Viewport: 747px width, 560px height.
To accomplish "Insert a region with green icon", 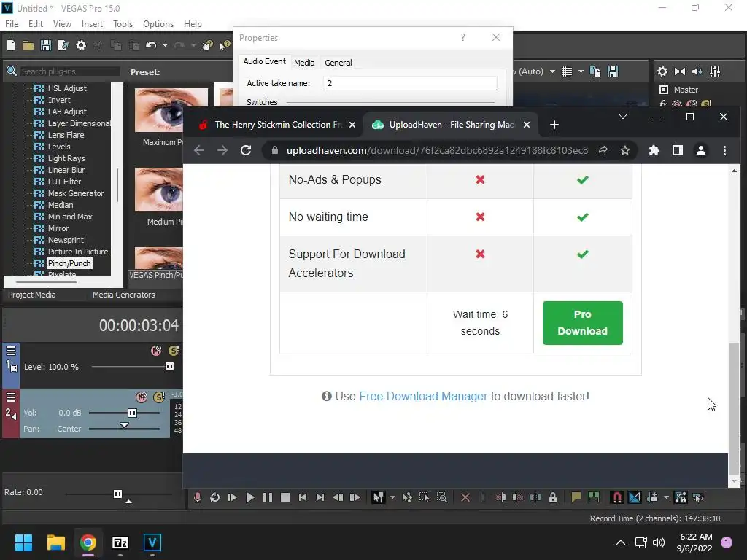I will coord(594,497).
